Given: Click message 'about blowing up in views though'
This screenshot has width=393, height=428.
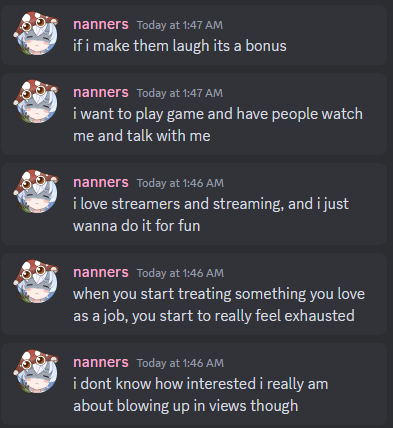Looking at the screenshot, I should [185, 406].
